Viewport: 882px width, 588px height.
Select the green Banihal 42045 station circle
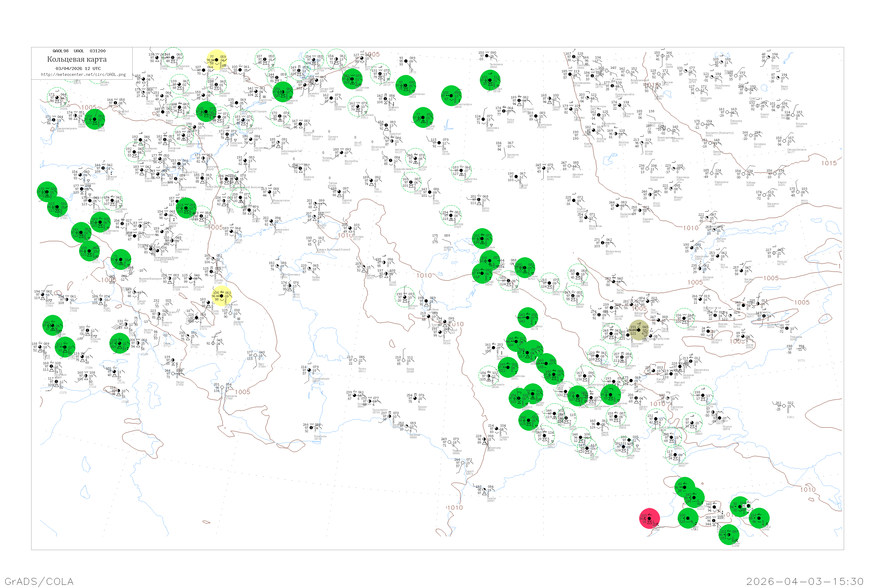click(x=759, y=518)
